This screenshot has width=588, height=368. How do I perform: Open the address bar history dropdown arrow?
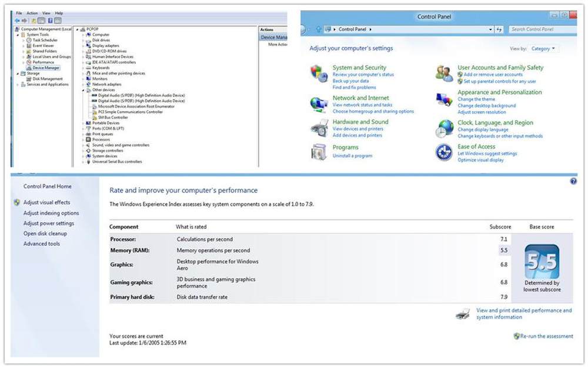point(490,29)
